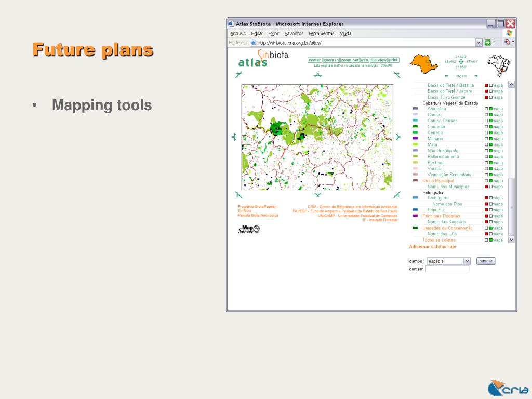
Task: Open the Arquivo menu
Action: click(238, 34)
